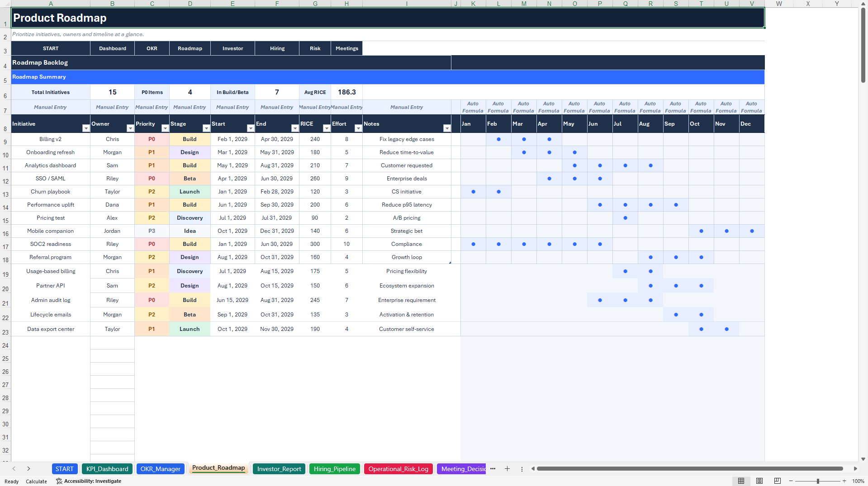
Task: Click the Meetings navigation button
Action: pos(347,48)
